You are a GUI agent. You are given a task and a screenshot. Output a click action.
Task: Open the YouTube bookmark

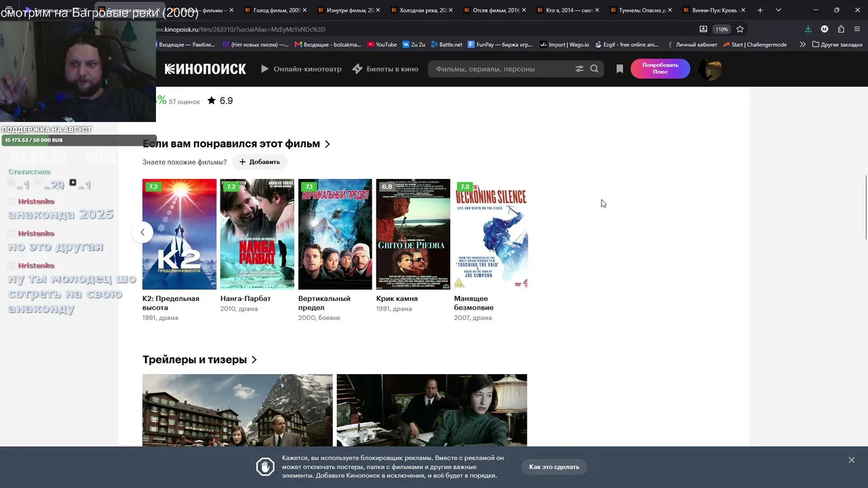click(382, 45)
